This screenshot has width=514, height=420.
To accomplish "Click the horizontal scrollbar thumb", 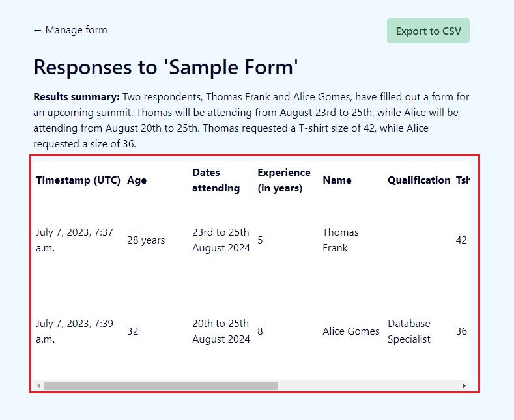I will 161,386.
